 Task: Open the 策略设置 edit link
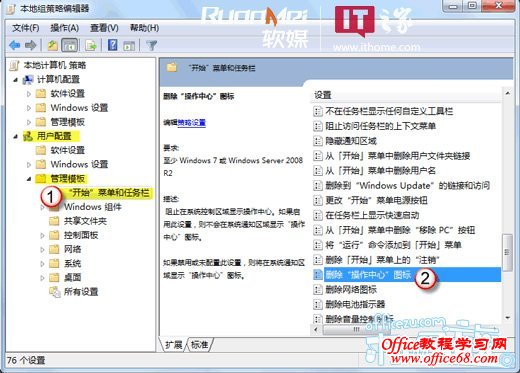(191, 123)
